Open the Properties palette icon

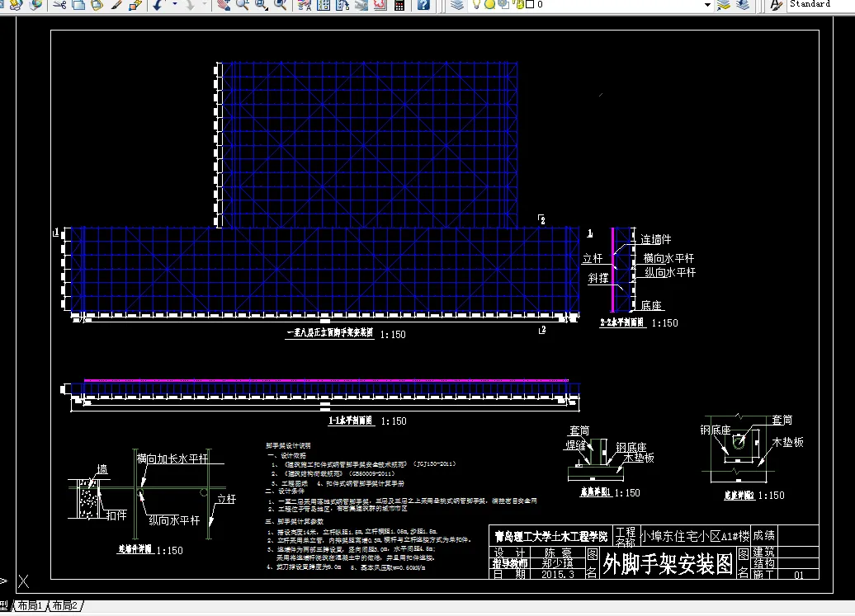(305, 5)
